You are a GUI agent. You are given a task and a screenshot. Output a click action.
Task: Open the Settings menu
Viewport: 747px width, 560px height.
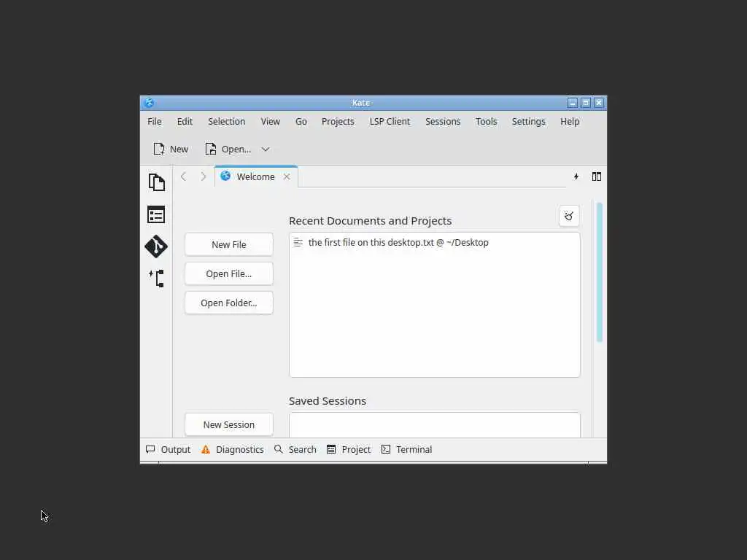(528, 122)
